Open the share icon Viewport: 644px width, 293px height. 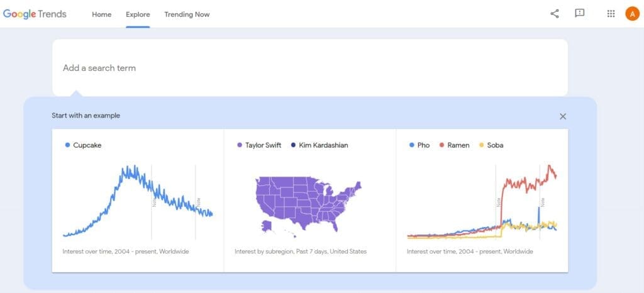(x=555, y=14)
